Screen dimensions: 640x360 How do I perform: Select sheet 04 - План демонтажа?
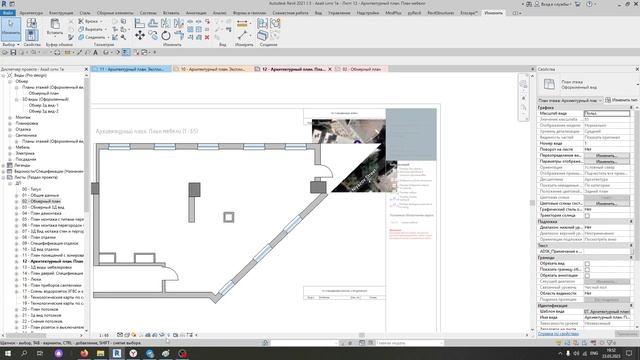(42, 213)
